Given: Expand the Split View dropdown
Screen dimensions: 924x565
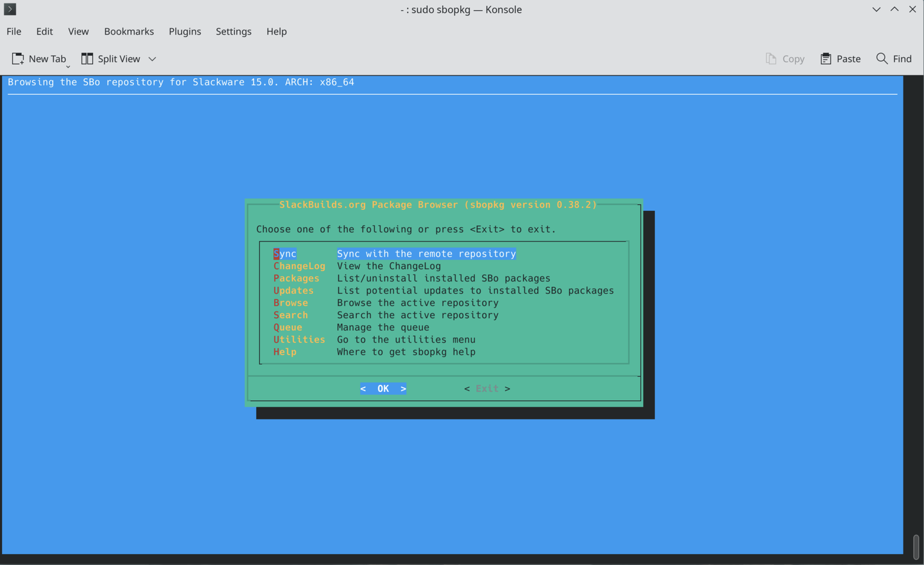Looking at the screenshot, I should pos(152,58).
